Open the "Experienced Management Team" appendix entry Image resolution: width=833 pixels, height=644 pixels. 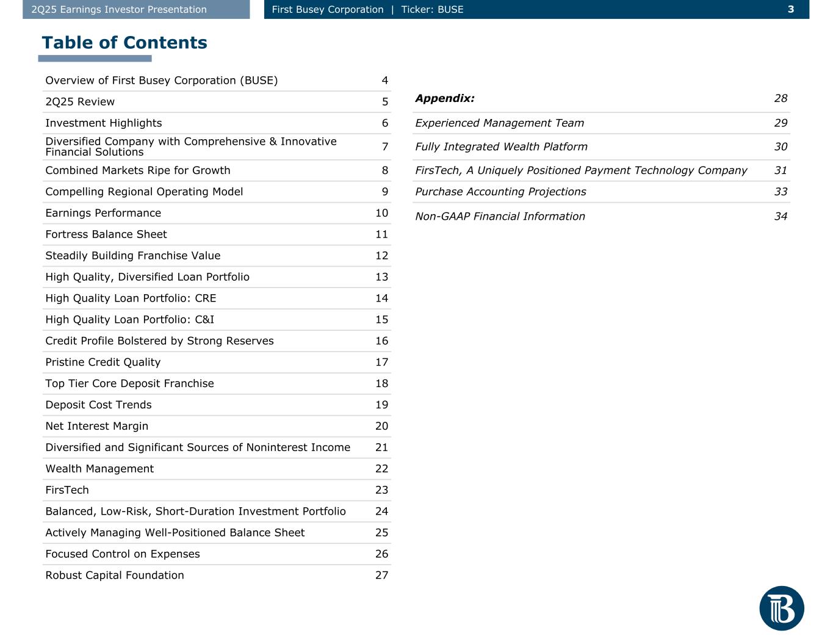pos(499,123)
